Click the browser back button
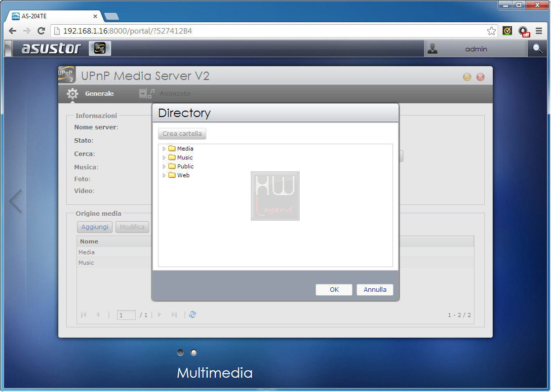Screen dimensions: 551x392 tap(12, 31)
